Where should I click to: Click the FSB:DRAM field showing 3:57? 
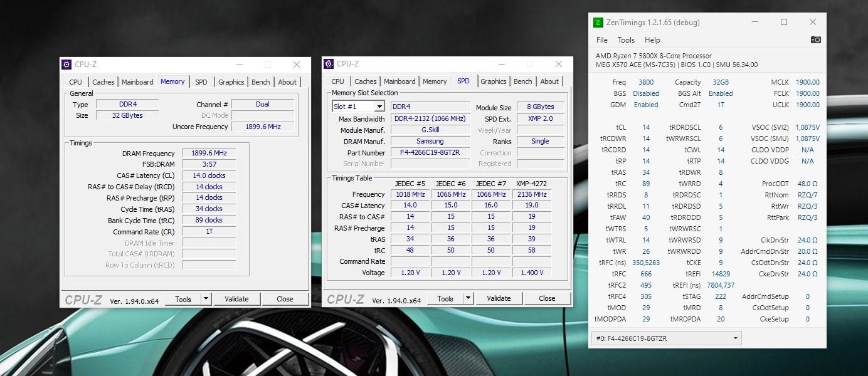click(209, 164)
